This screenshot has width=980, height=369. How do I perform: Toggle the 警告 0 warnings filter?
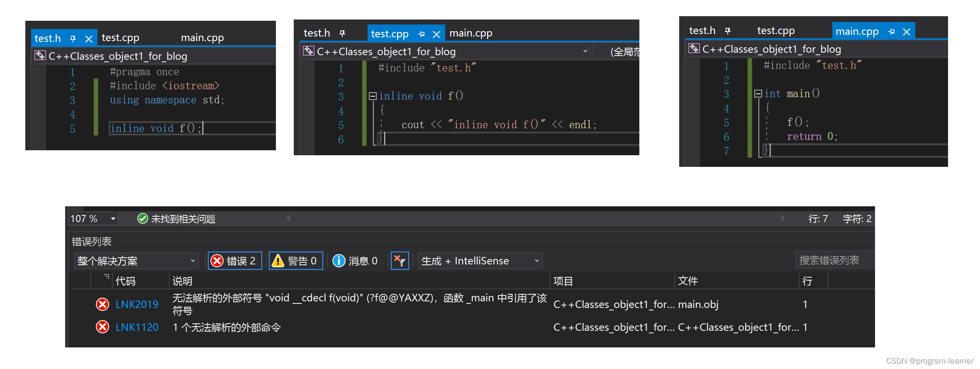coord(296,261)
